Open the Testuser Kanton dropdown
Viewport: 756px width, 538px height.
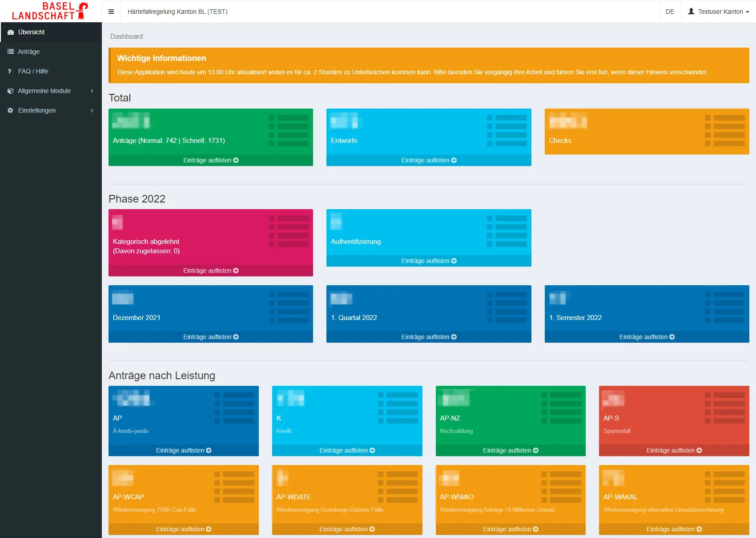point(718,12)
